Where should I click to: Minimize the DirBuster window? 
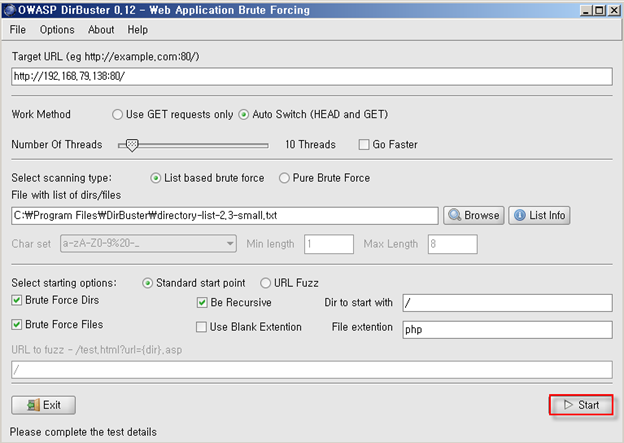(585, 10)
